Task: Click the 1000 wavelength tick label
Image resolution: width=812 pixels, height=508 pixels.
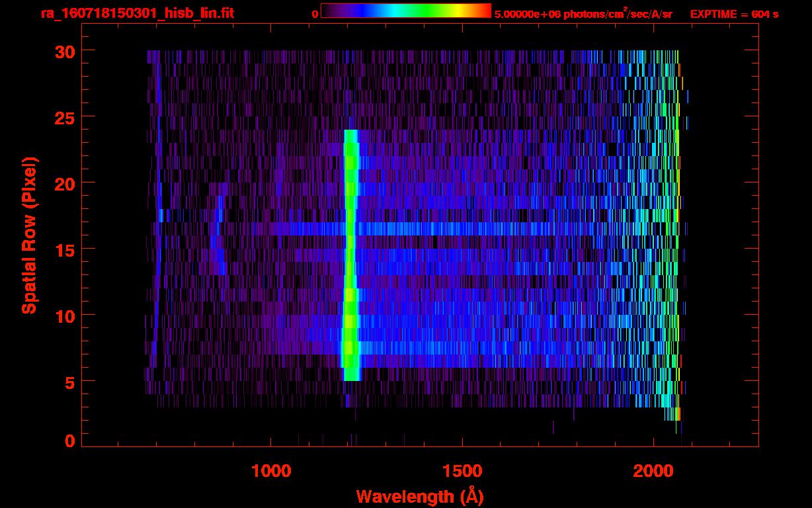Action: coord(271,471)
